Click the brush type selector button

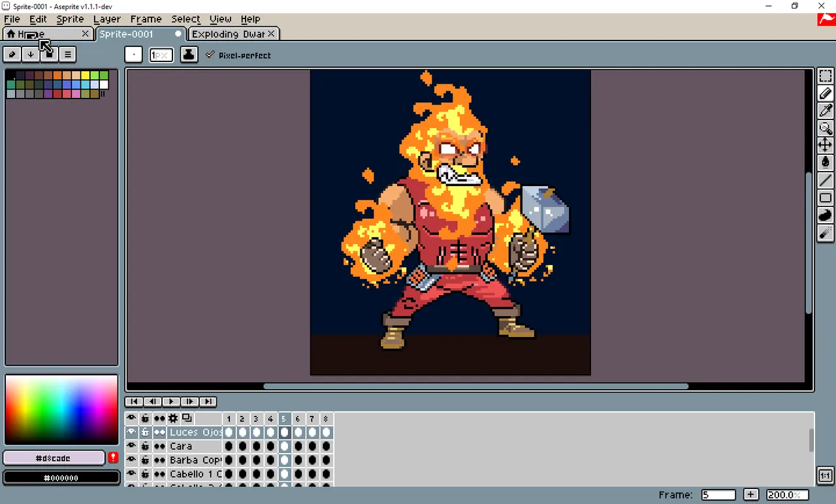tap(133, 55)
